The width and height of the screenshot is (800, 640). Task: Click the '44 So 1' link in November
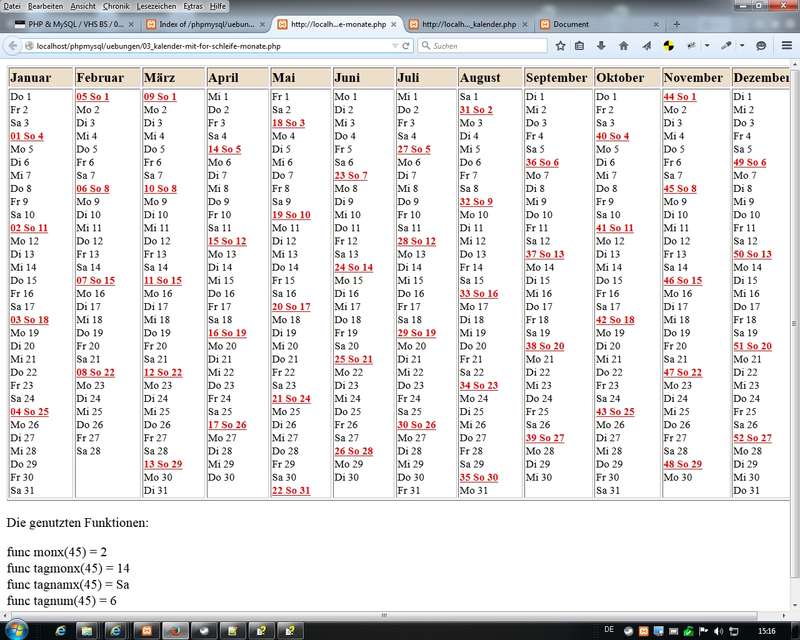point(680,96)
